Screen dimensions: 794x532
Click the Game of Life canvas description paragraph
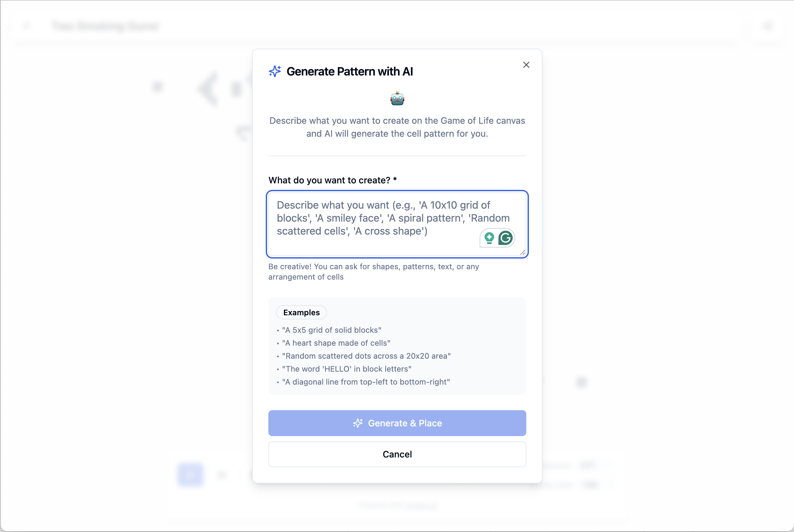tap(397, 127)
